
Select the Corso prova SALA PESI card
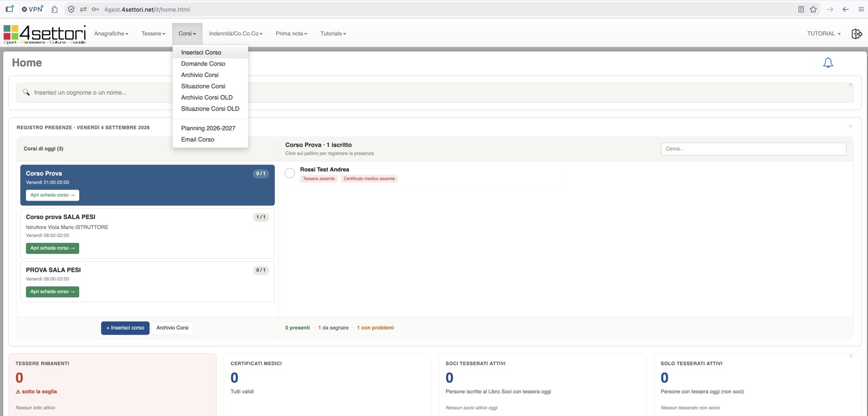[x=148, y=233]
